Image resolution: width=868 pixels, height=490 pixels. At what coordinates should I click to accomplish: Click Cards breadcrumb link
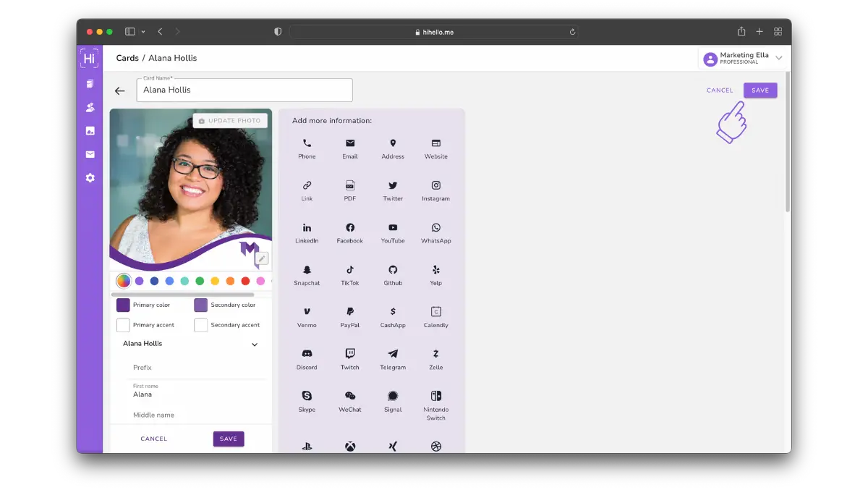coord(127,58)
